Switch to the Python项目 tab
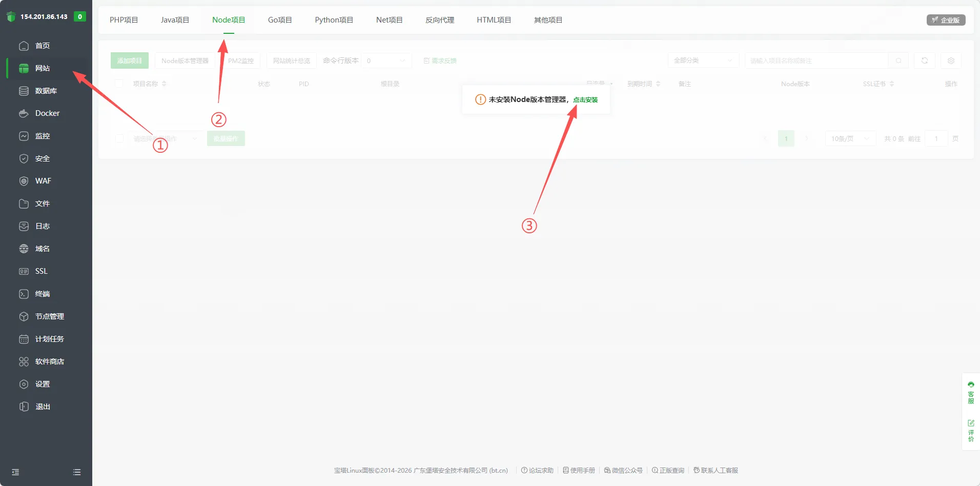This screenshot has height=486, width=980. click(334, 20)
